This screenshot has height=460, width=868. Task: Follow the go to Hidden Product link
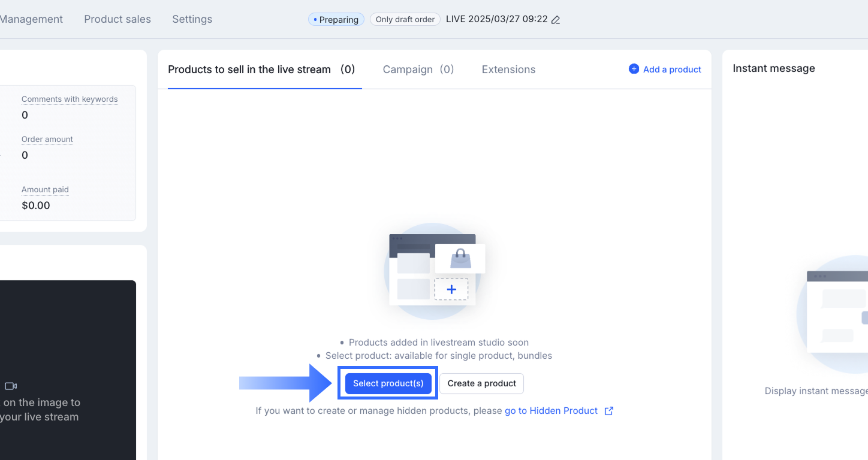[x=551, y=411]
